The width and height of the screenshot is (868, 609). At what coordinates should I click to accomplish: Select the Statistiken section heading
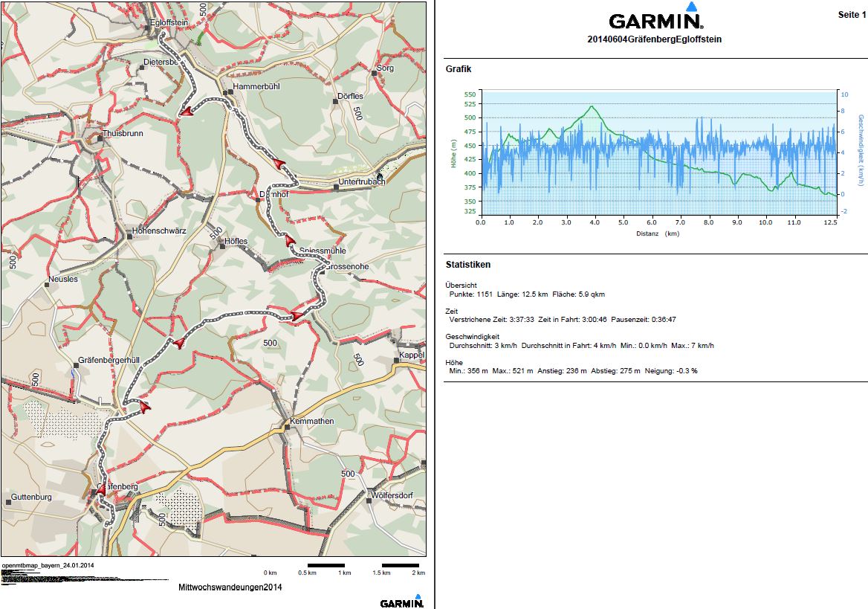pyautogui.click(x=467, y=264)
